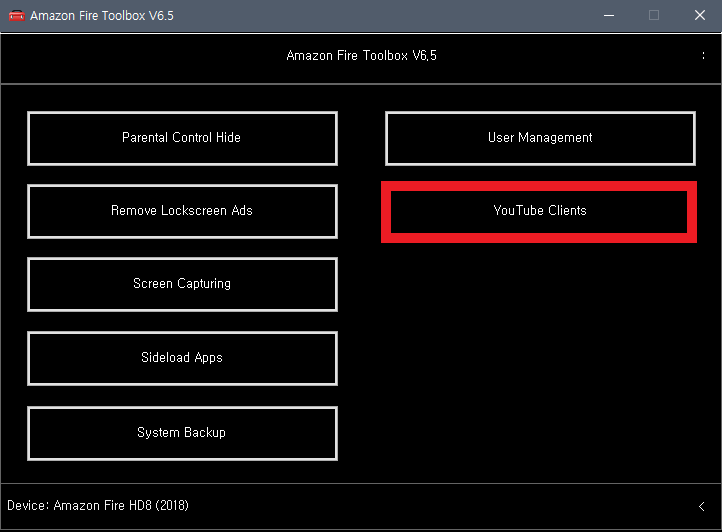Close the Amazon Fire Toolbox window
Image resolution: width=722 pixels, height=532 pixels.
tap(699, 16)
